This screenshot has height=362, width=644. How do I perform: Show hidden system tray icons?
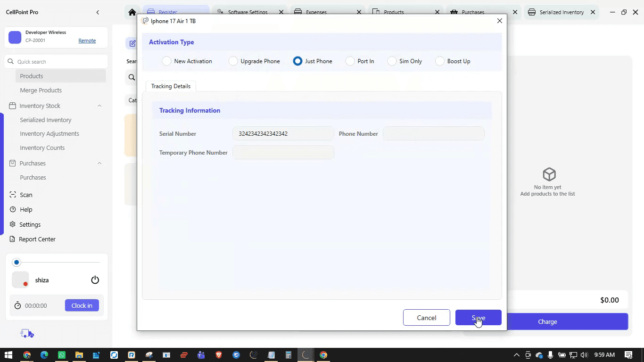pyautogui.click(x=517, y=355)
